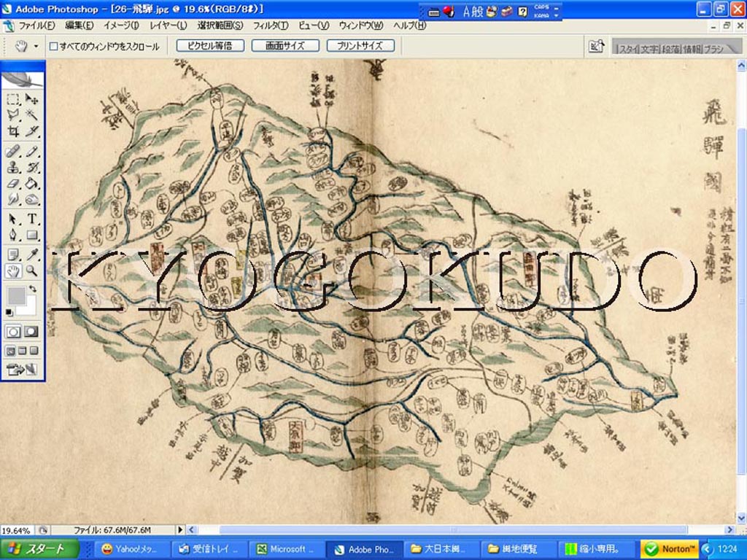747x560 pixels.
Task: Activate the Magic Wand tool
Action: pos(31,114)
